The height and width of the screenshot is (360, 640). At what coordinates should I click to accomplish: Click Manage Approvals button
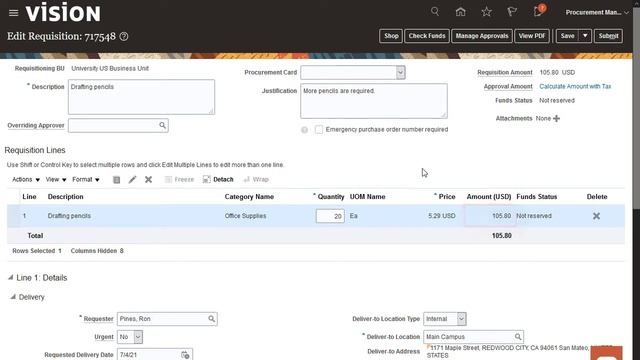click(x=482, y=36)
